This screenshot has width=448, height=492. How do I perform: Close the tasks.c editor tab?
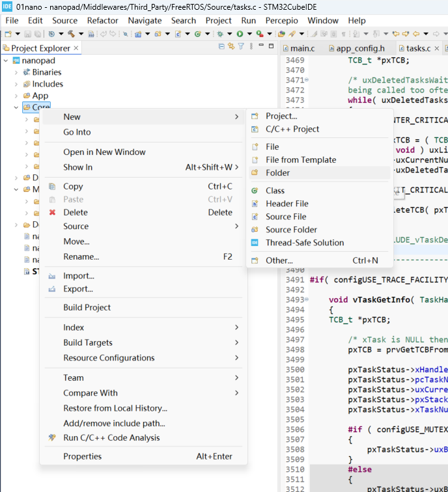[x=437, y=48]
